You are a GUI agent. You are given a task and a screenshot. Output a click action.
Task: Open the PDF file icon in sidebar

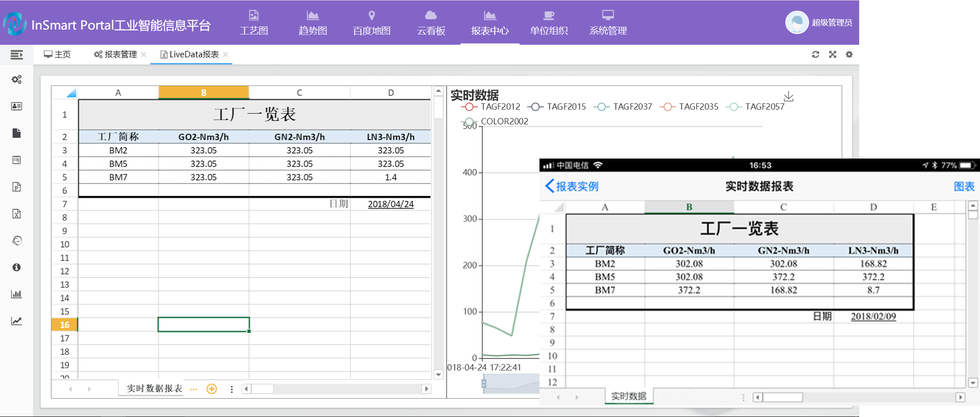(x=16, y=187)
